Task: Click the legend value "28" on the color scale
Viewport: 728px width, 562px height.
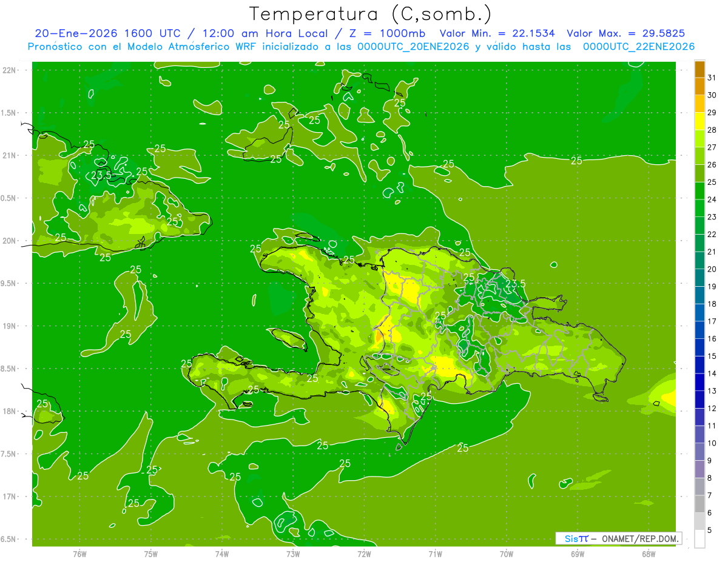Action: point(712,130)
